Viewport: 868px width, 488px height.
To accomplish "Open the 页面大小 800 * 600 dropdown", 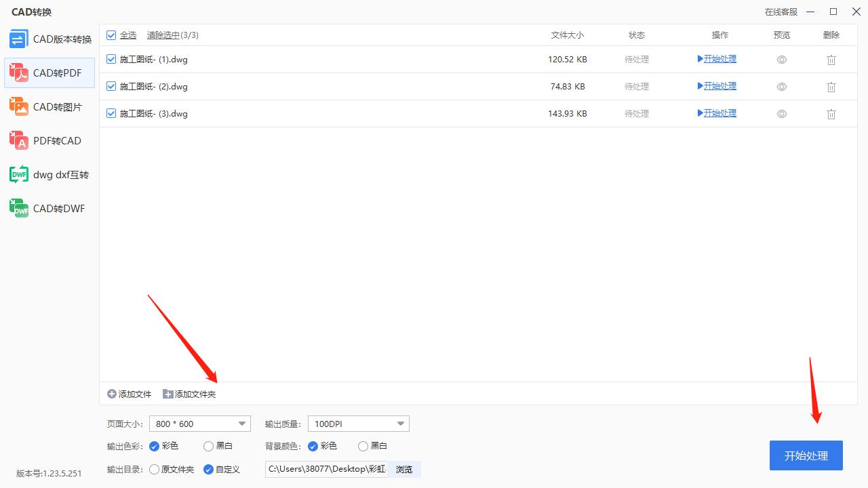I will click(199, 424).
